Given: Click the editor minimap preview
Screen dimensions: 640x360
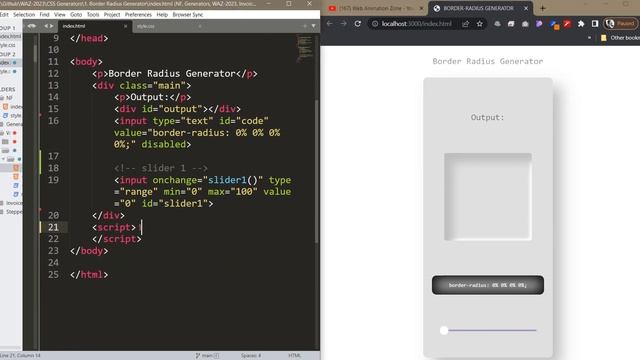Looking at the screenshot, I should point(304,49).
